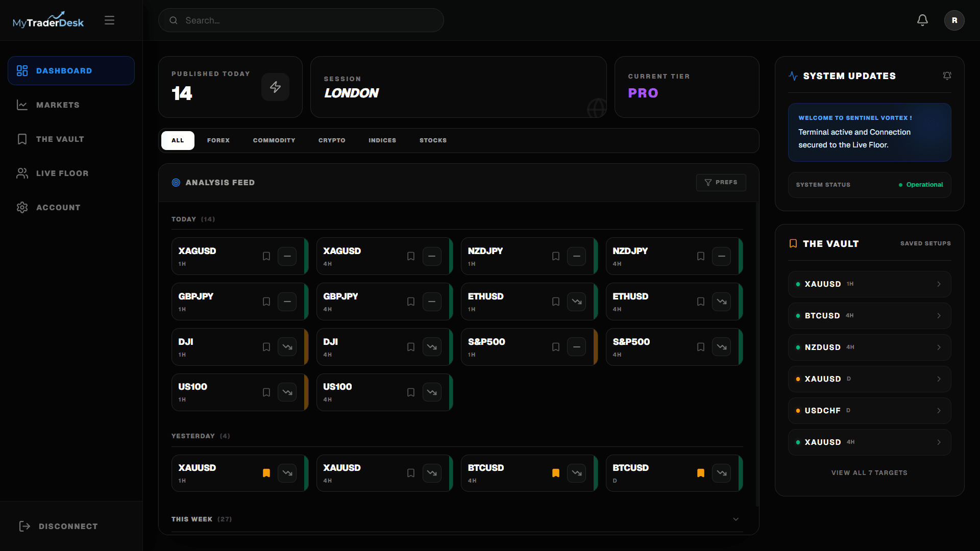Click the notification bell icon
The width and height of the screenshot is (980, 551).
[x=922, y=20]
